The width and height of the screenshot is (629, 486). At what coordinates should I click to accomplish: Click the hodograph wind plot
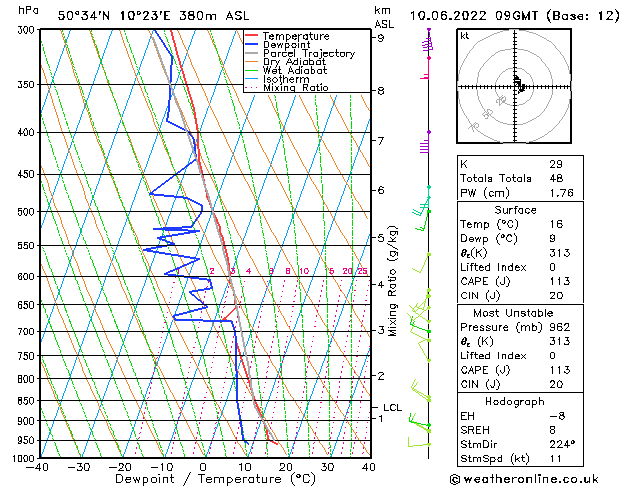(514, 86)
